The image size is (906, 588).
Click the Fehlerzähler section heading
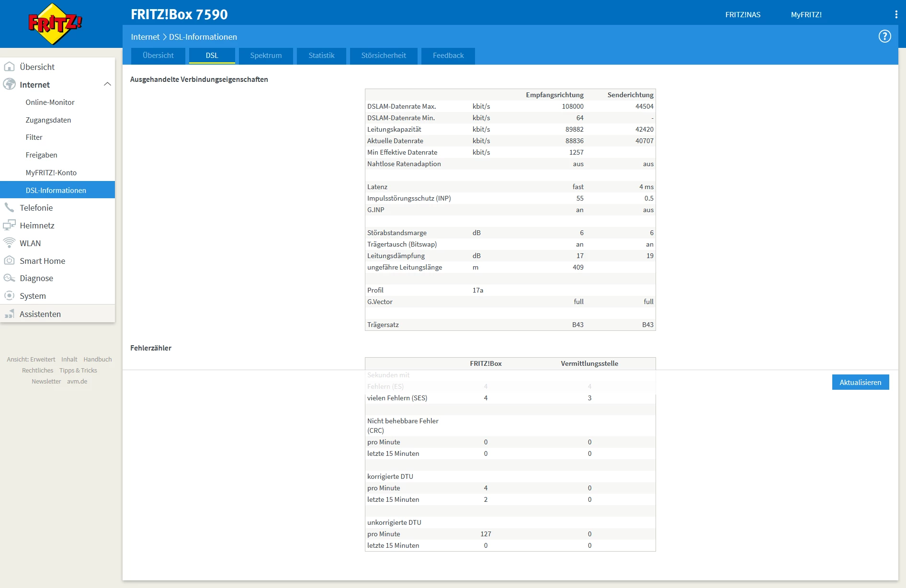[151, 348]
